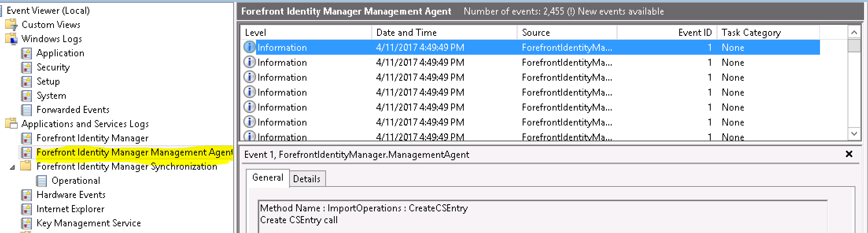Screen dimensions: 868x233
Task: Select Forefront Identity Manager Management Agent log
Action: point(135,152)
